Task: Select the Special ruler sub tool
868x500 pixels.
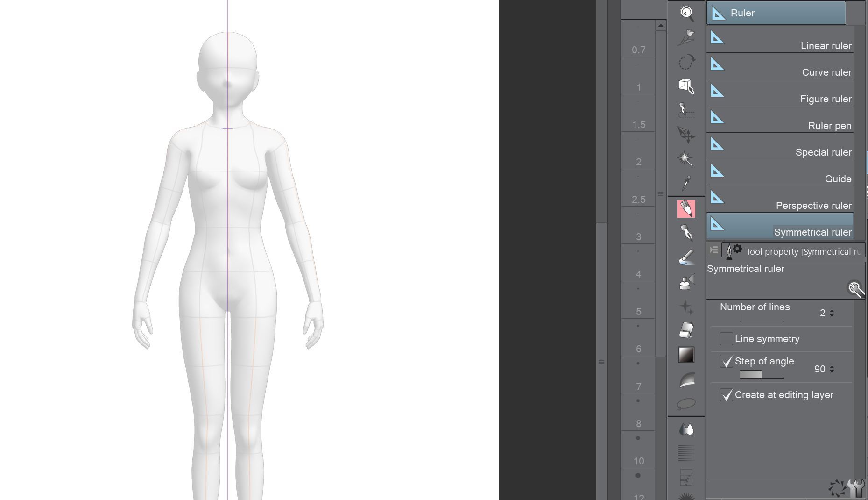Action: [x=780, y=146]
